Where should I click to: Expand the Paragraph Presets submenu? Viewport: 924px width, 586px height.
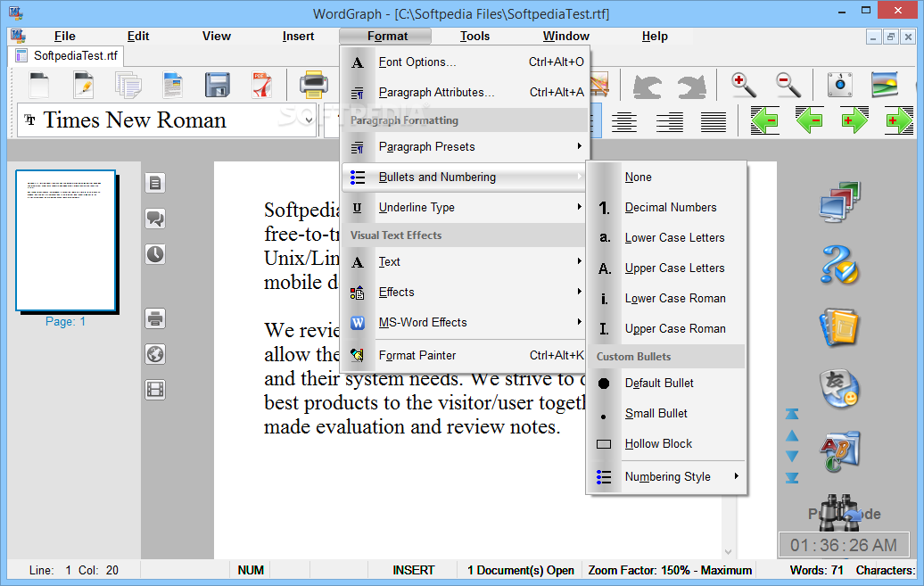pyautogui.click(x=464, y=147)
